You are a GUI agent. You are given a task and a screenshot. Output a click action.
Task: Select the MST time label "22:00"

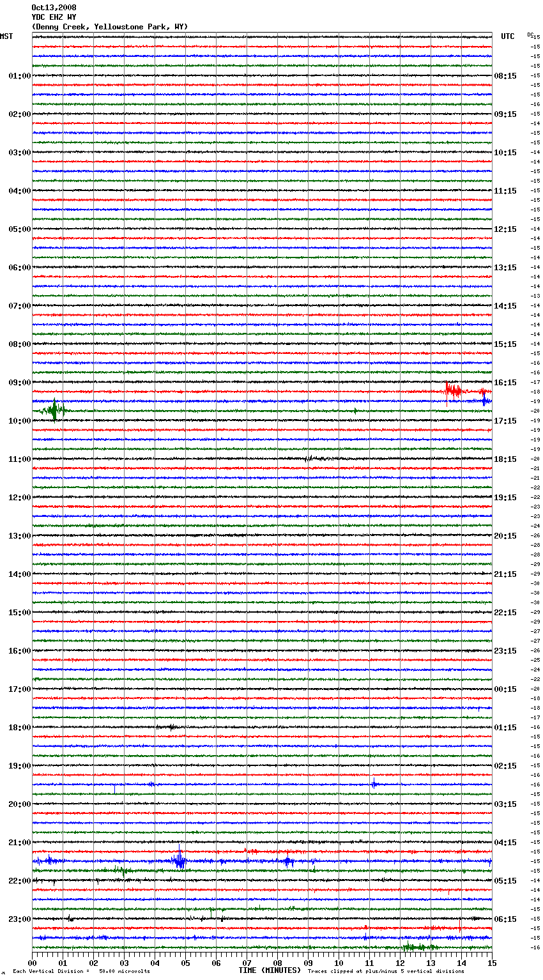click(20, 881)
